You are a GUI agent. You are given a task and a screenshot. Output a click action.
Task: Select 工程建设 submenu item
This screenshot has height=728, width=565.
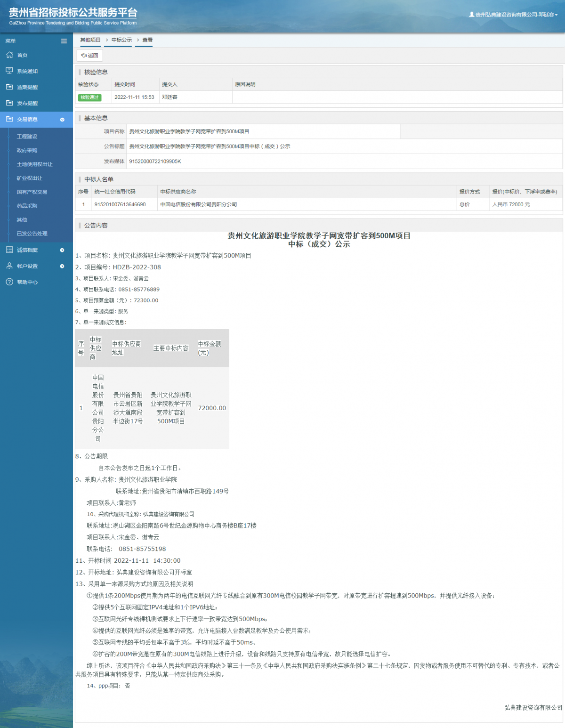27,137
